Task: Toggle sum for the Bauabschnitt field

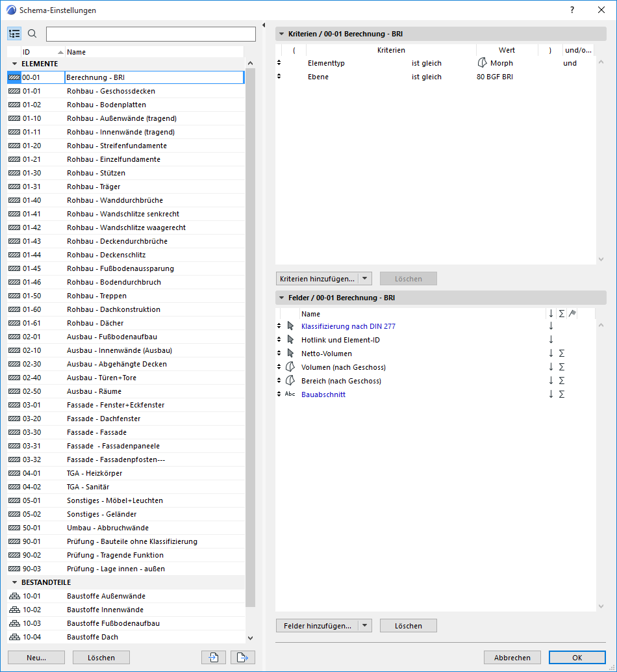Action: coord(562,394)
